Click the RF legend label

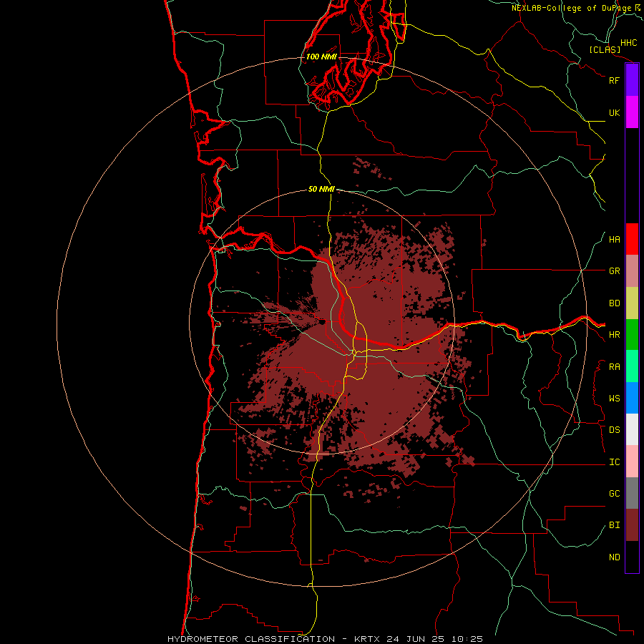[x=614, y=80]
